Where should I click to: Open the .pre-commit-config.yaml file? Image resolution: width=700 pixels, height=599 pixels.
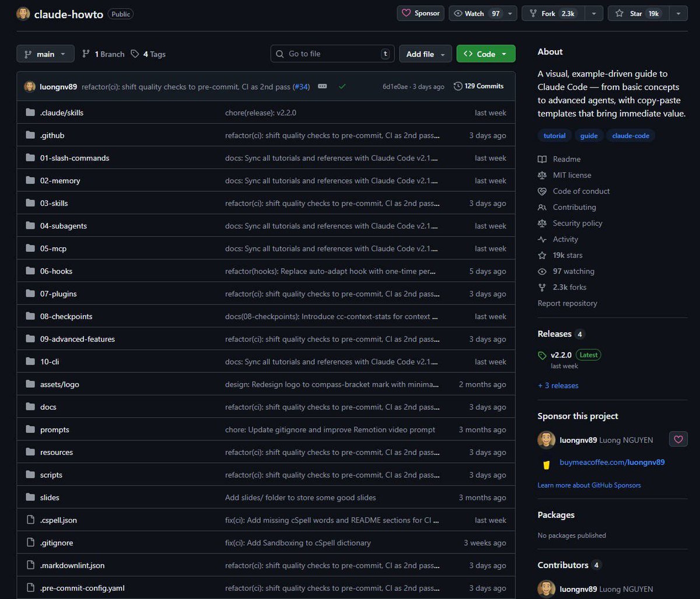tap(82, 588)
